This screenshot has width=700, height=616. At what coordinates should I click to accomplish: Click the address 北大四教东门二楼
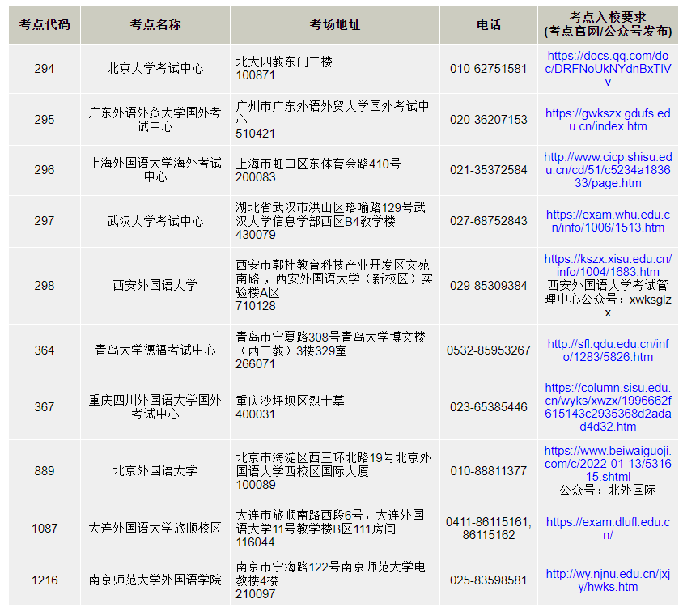(x=284, y=62)
